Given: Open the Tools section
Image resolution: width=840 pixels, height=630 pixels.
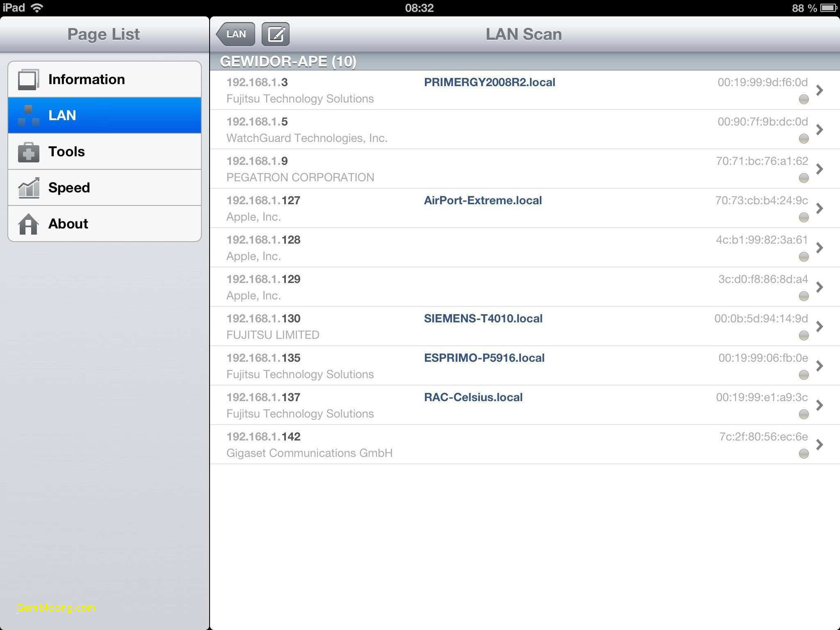Looking at the screenshot, I should 103,151.
